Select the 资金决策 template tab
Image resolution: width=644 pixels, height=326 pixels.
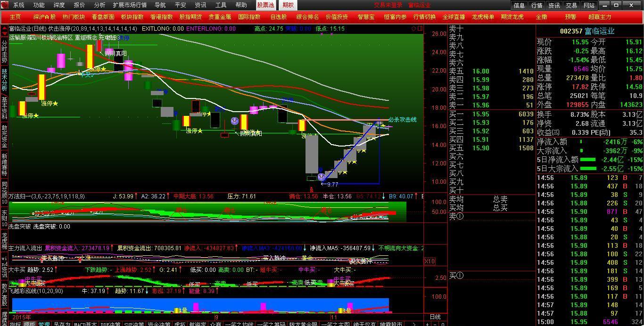tap(159, 323)
